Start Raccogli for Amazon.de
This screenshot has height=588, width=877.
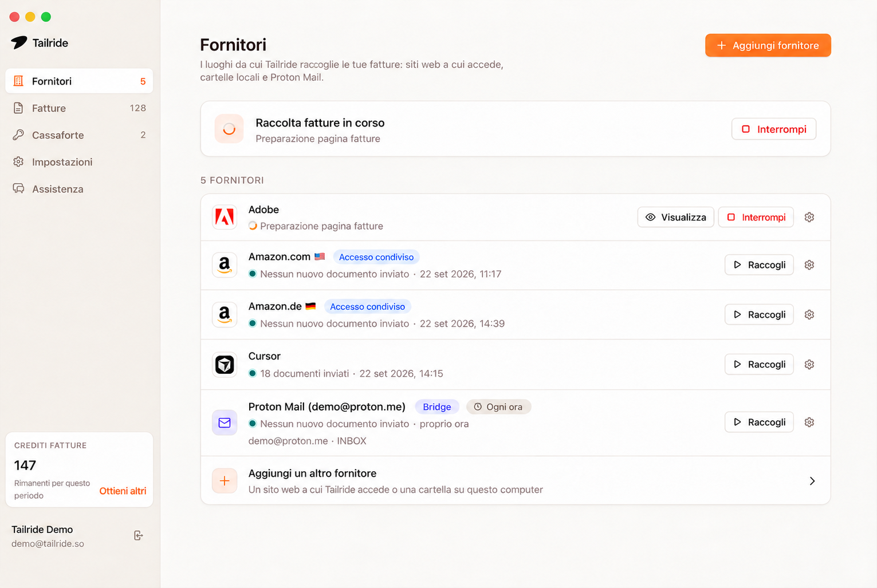[x=759, y=314]
